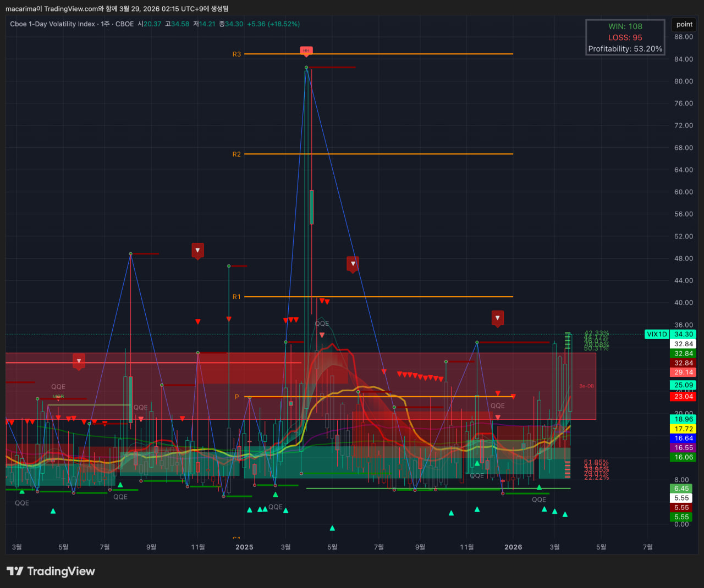Click the Cboe 1-Day Volatility Index title
The width and height of the screenshot is (704, 588).
tap(52, 24)
